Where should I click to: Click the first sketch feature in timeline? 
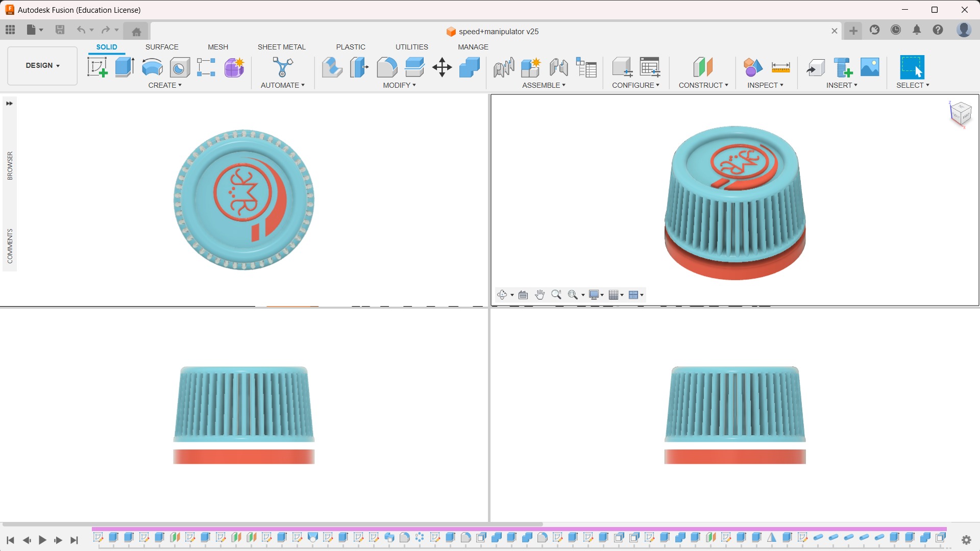point(99,537)
